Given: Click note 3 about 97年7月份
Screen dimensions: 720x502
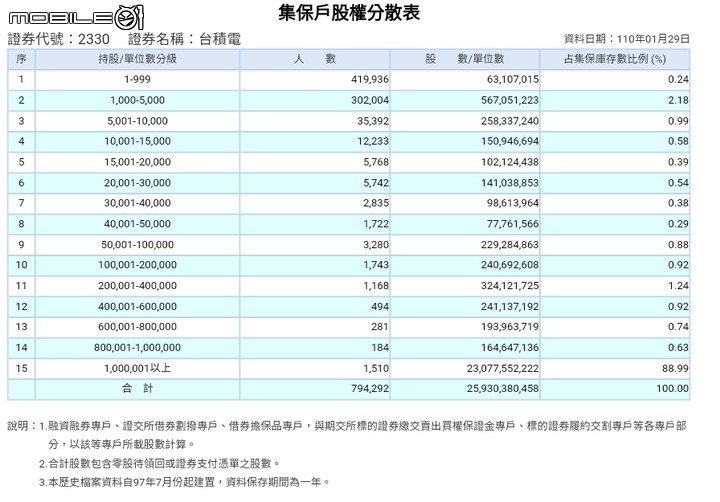Looking at the screenshot, I should click(x=184, y=482).
